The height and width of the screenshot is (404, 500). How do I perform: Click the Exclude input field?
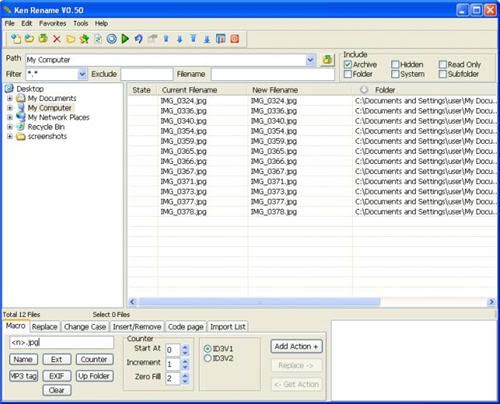(x=147, y=74)
